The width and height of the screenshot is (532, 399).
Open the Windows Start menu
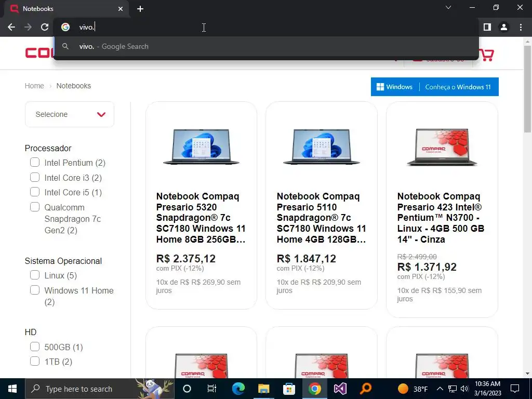pos(12,389)
